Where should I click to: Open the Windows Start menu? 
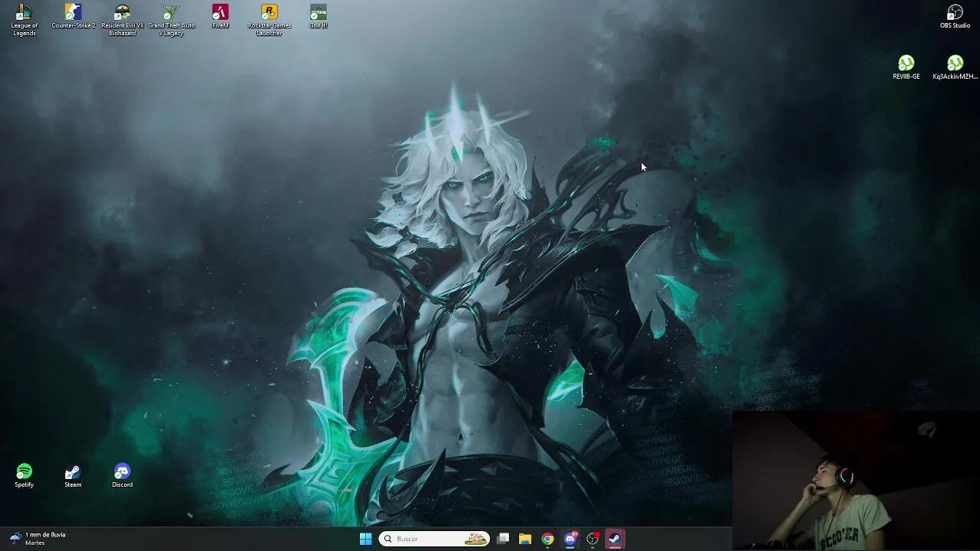pyautogui.click(x=365, y=539)
